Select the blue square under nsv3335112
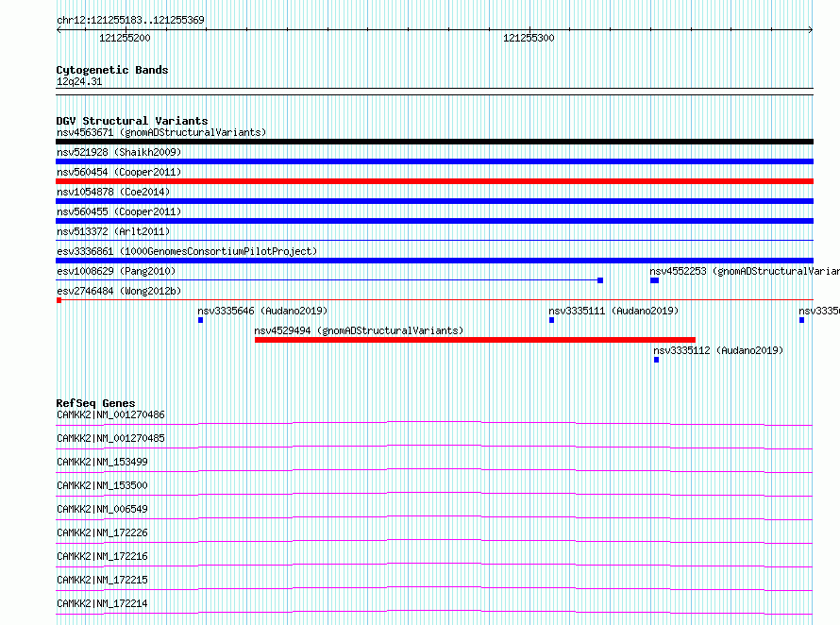 pyautogui.click(x=656, y=360)
